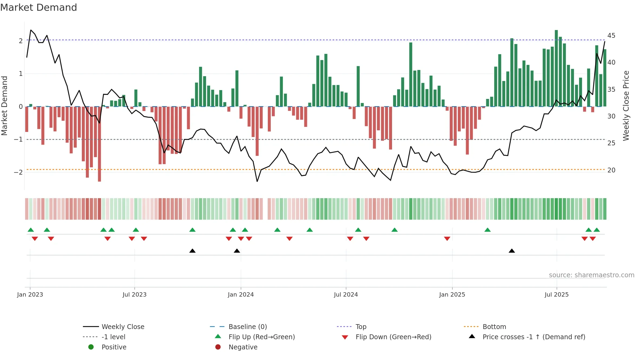Click the Weekly Close legend line sample
The height and width of the screenshot is (362, 644).
click(x=91, y=327)
